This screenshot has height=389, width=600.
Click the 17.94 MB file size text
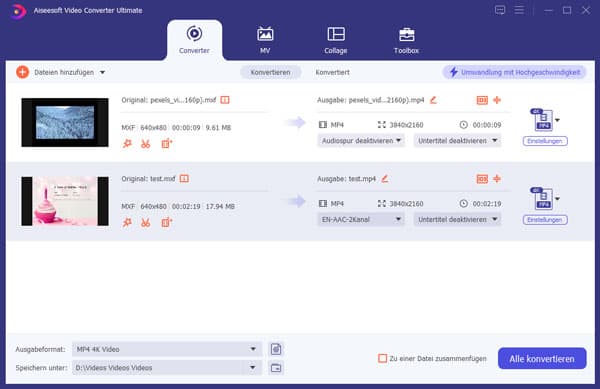(x=220, y=206)
